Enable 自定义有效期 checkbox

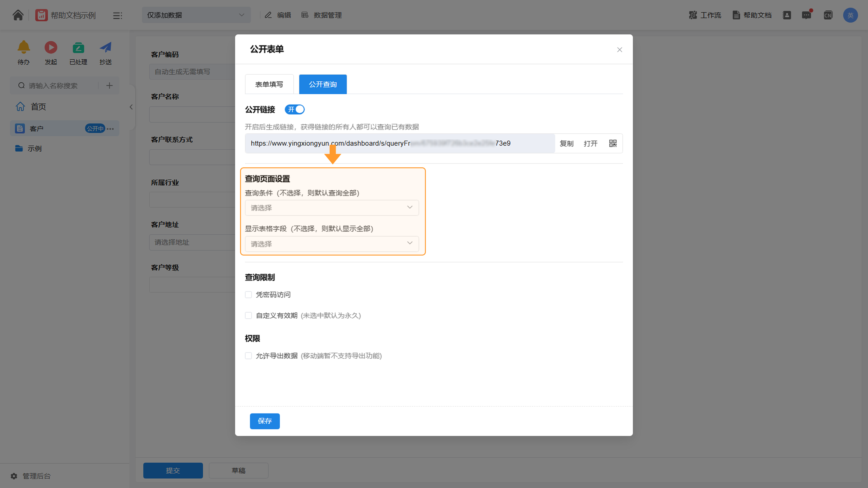tap(248, 316)
